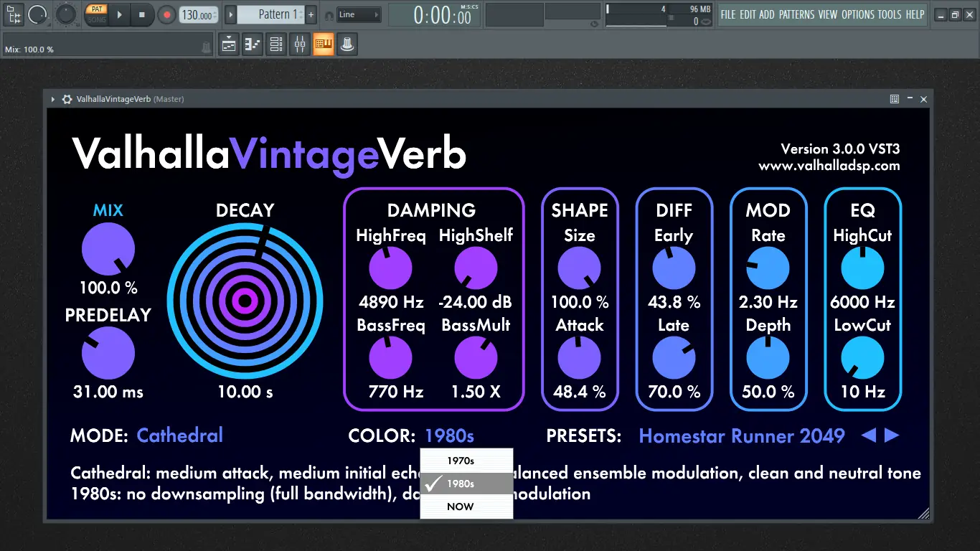Click the knob icon in hint bar
This screenshot has height=551, width=980.
(x=207, y=47)
